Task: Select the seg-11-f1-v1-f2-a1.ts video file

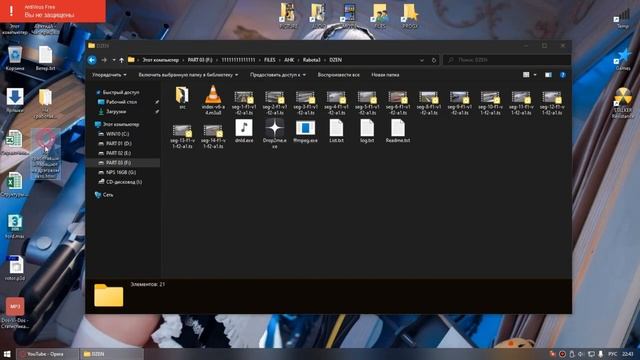Action: (521, 97)
